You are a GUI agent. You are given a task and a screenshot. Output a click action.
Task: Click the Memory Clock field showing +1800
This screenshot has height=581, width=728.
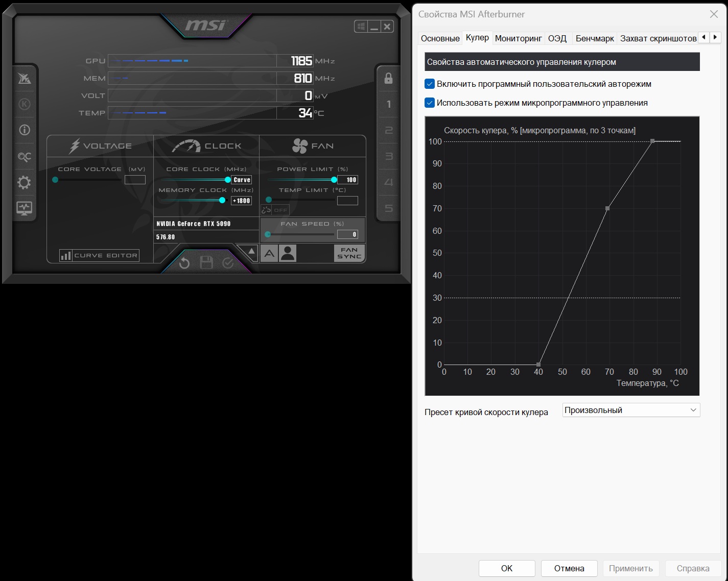[x=242, y=201]
